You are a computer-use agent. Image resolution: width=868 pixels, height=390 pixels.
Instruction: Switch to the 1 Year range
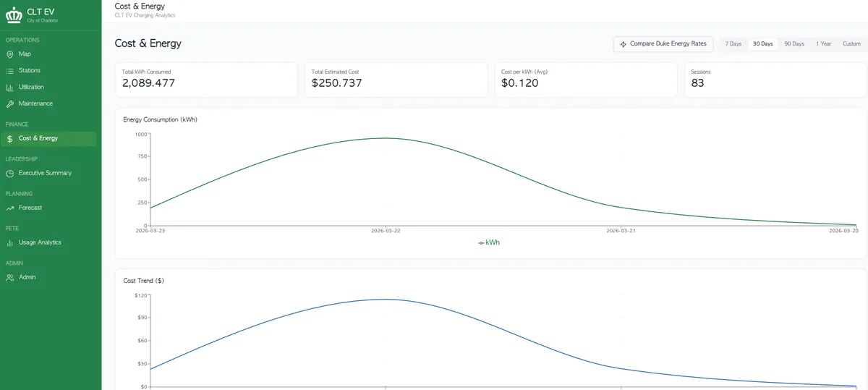tap(824, 44)
